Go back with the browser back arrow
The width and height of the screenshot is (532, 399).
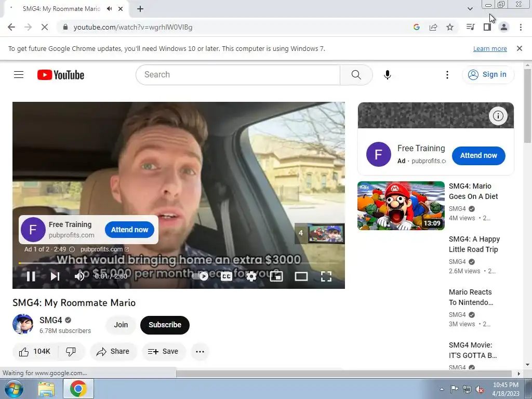pos(11,27)
